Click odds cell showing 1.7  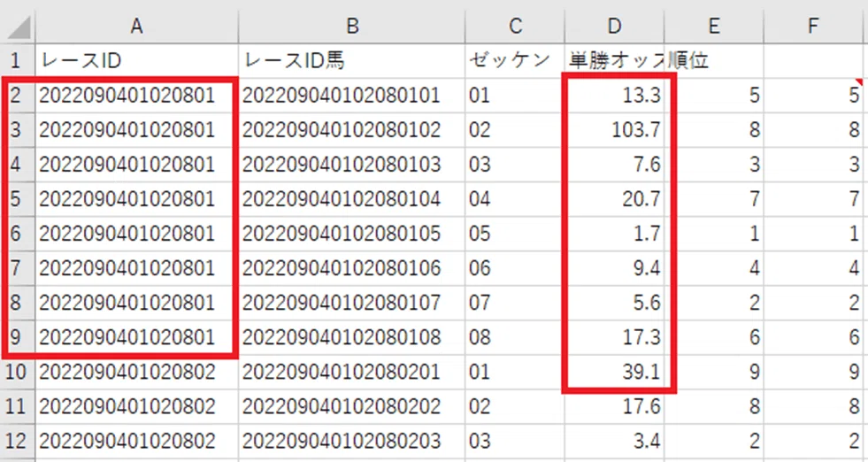click(614, 234)
